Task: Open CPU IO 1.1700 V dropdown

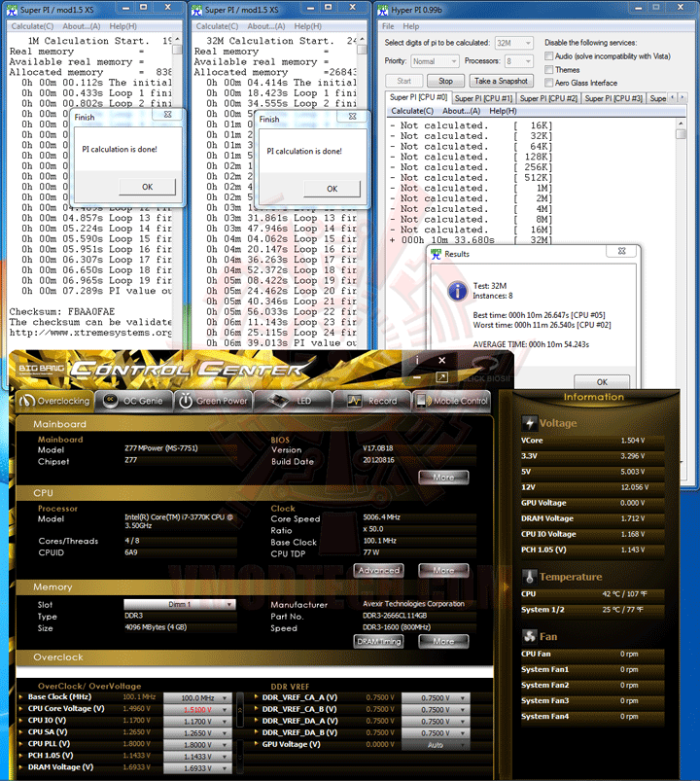Action: pos(197,722)
